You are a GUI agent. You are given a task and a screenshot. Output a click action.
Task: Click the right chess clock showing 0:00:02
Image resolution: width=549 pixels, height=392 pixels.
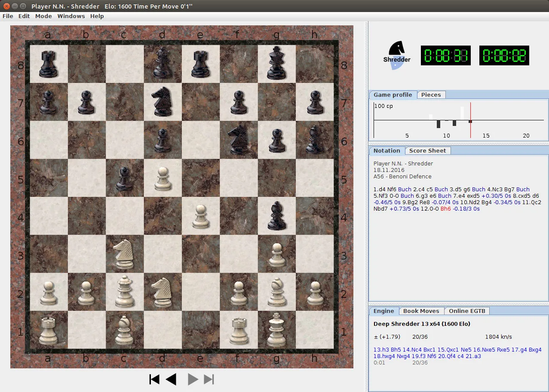504,55
